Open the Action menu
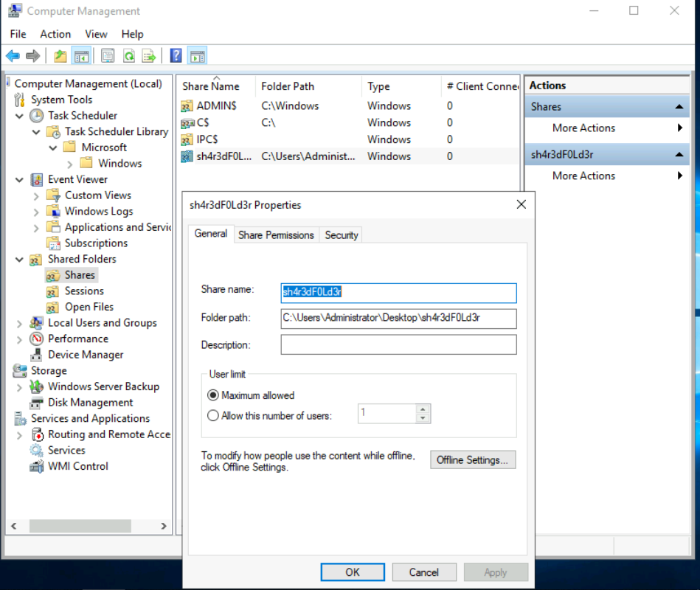The height and width of the screenshot is (590, 700). pos(55,34)
